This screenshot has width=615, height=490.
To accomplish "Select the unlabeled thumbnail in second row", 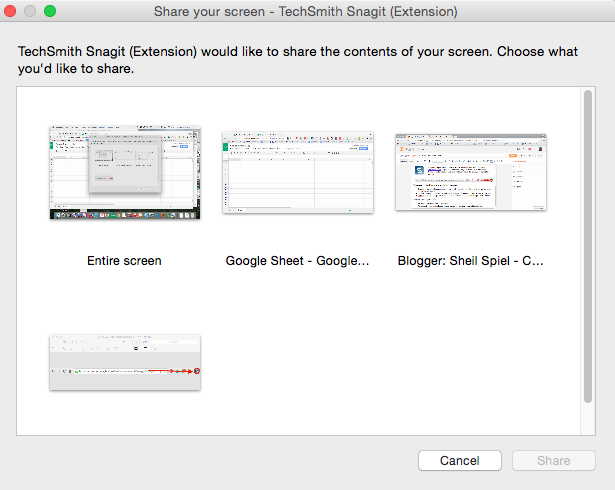I will click(x=125, y=362).
